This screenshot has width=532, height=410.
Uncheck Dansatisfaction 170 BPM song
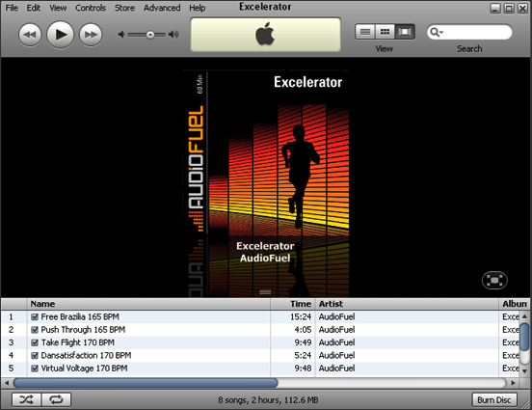[x=35, y=356]
